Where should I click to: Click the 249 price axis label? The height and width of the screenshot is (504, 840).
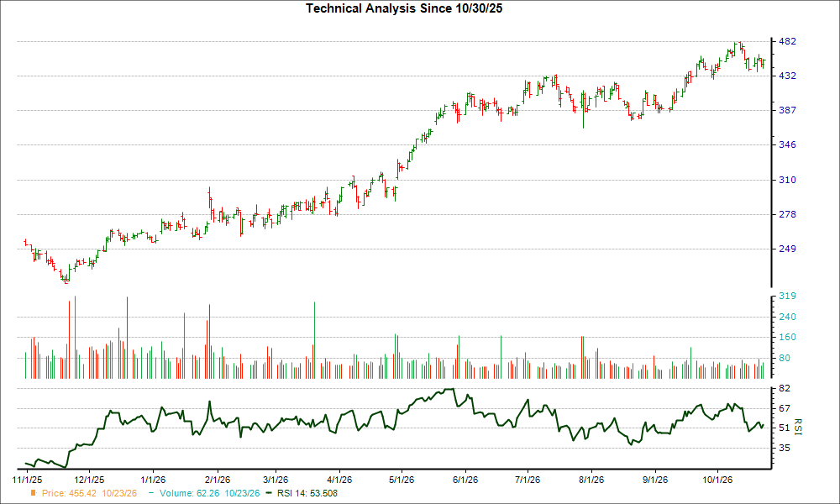click(787, 249)
